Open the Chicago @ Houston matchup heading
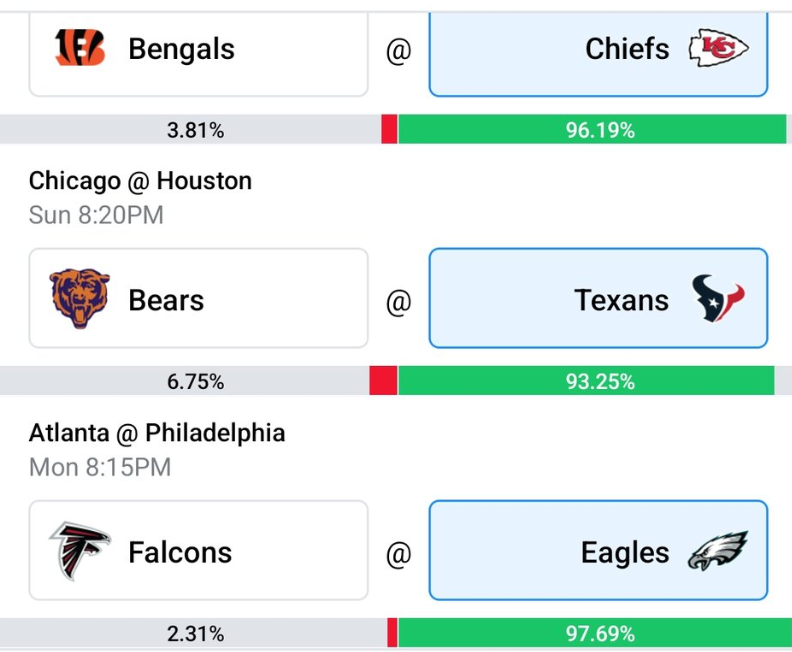This screenshot has width=792, height=652. [140, 181]
